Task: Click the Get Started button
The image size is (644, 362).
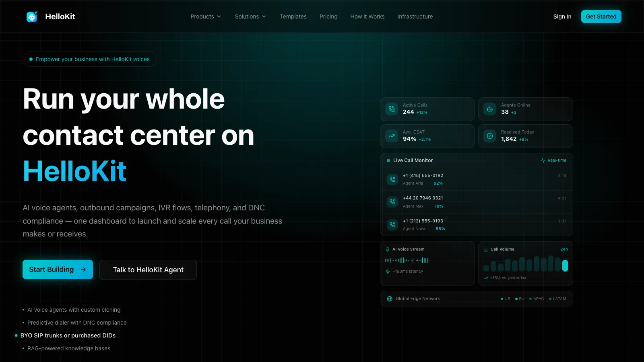Action: [x=601, y=16]
